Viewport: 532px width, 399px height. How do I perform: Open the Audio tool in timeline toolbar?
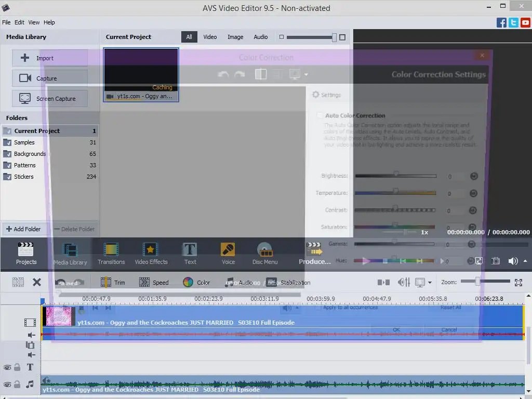click(239, 282)
